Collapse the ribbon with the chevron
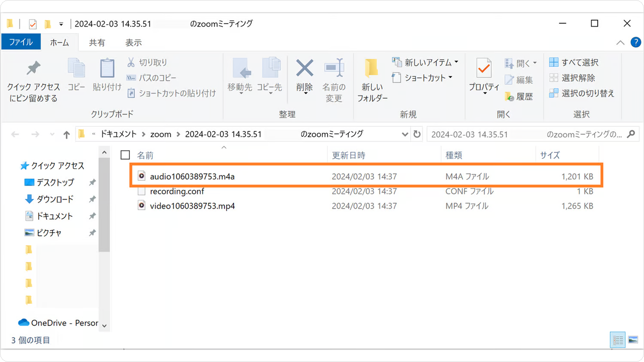This screenshot has height=362, width=644. coord(620,43)
